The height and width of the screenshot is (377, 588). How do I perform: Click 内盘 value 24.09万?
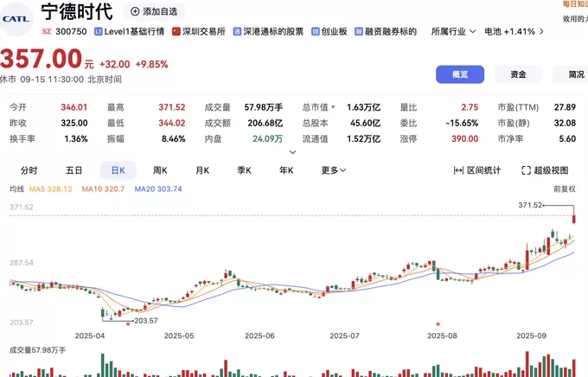pyautogui.click(x=268, y=139)
